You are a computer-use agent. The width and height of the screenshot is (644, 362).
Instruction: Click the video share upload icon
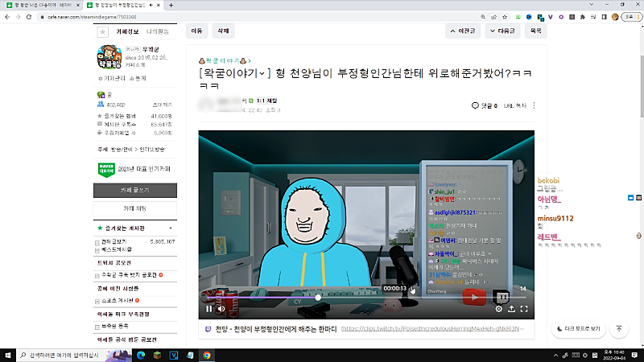click(x=511, y=309)
